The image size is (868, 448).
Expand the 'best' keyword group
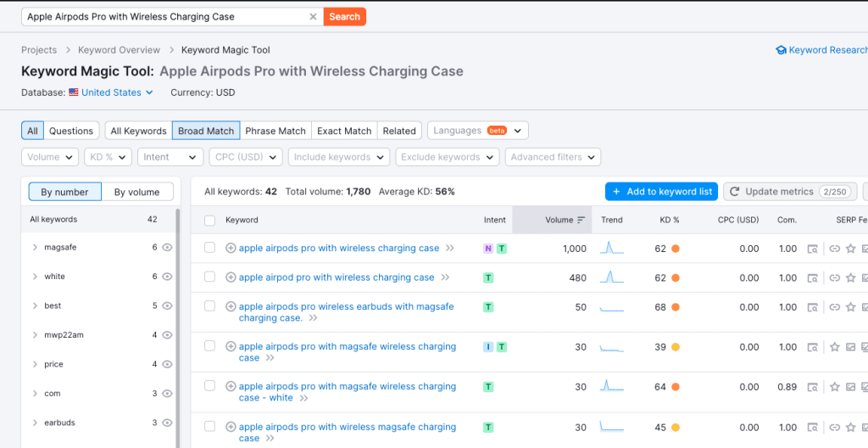[x=36, y=306]
